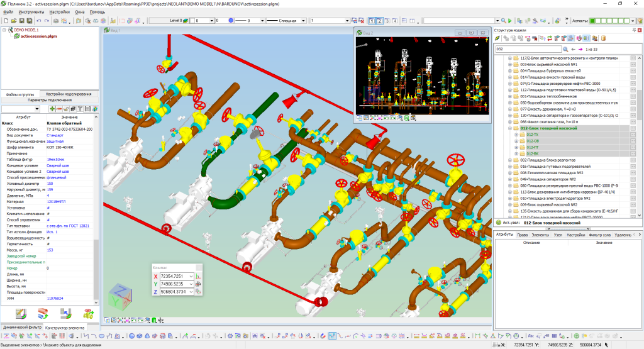
Task: Collapse the DEMO MODEL1 tree node
Action: pyautogui.click(x=4, y=30)
